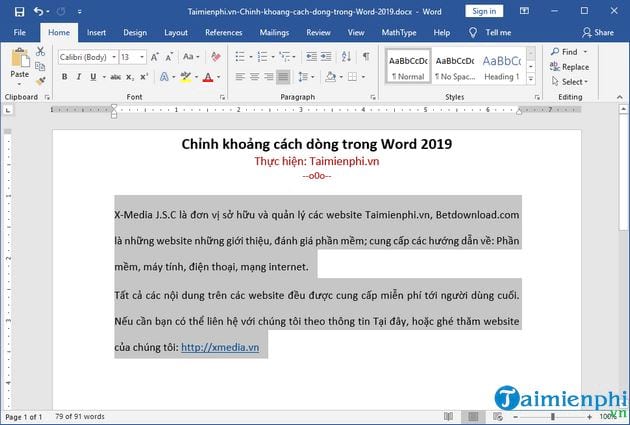The height and width of the screenshot is (425, 630).
Task: Open the Borders dropdown arrow
Action: (x=363, y=77)
